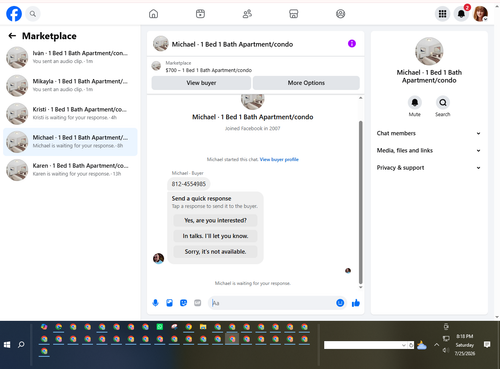Open Iván apartment conversation

[70, 57]
